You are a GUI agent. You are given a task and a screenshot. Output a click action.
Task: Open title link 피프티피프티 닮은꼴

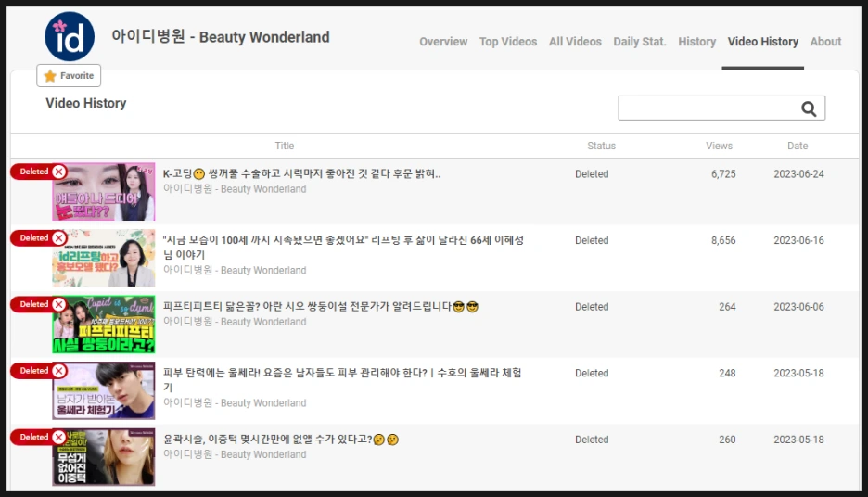tap(321, 307)
